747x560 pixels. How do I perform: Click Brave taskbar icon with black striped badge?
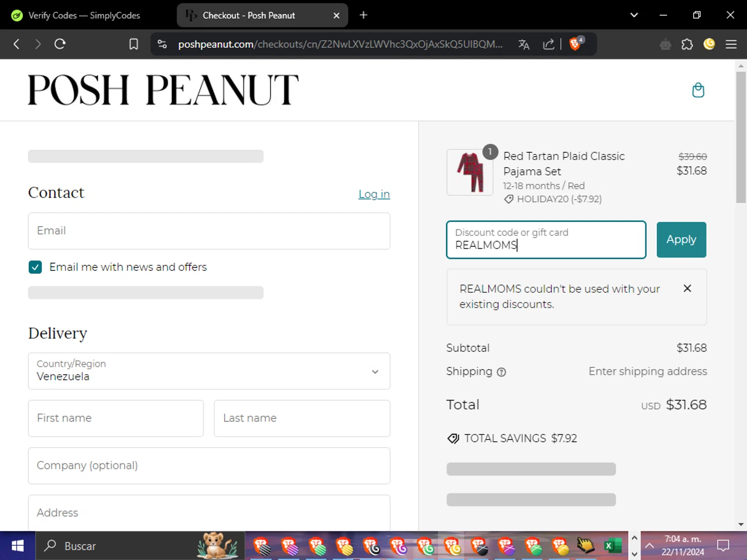[262, 546]
